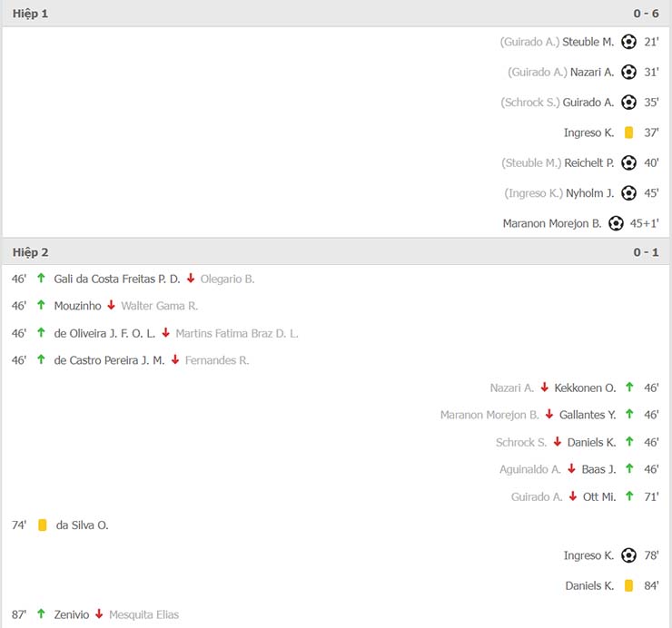Click the goal icon beside Nazari A. 31'
672x628 pixels.
(x=628, y=72)
